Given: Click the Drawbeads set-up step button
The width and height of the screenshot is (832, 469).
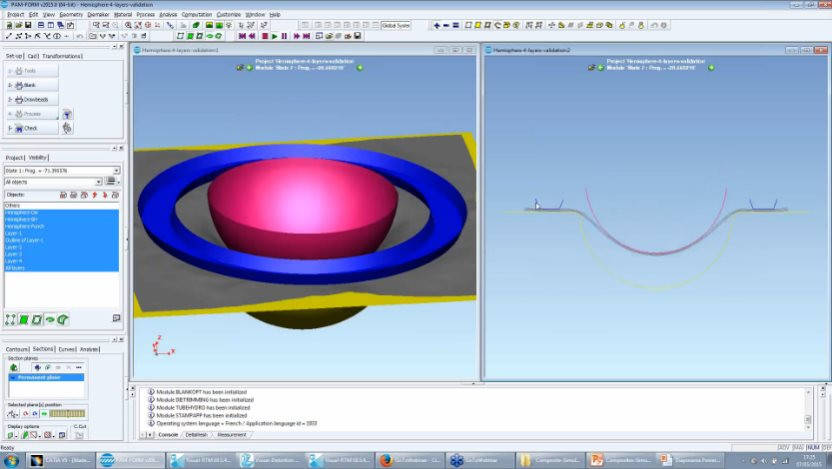Looking at the screenshot, I should tap(32, 99).
